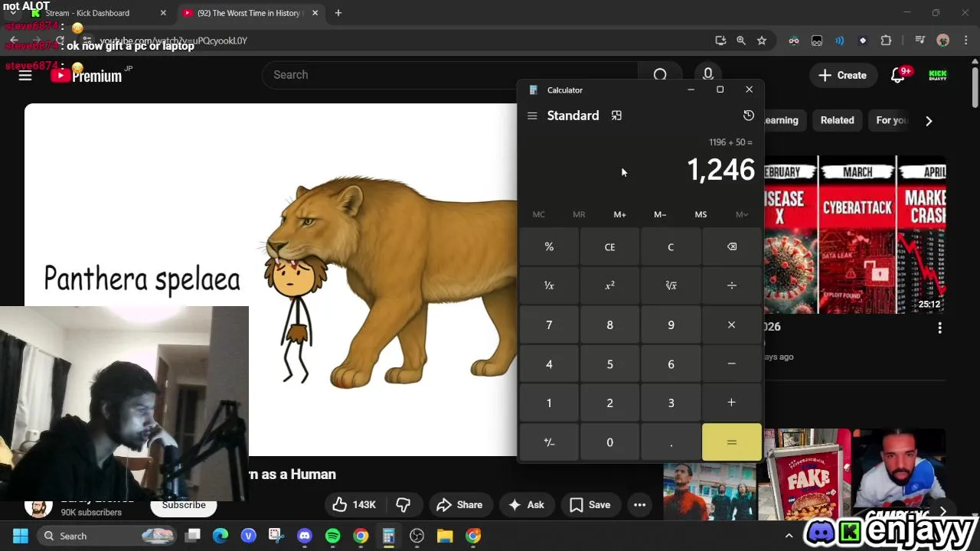Image resolution: width=980 pixels, height=551 pixels.
Task: Click the square root key
Action: click(671, 285)
